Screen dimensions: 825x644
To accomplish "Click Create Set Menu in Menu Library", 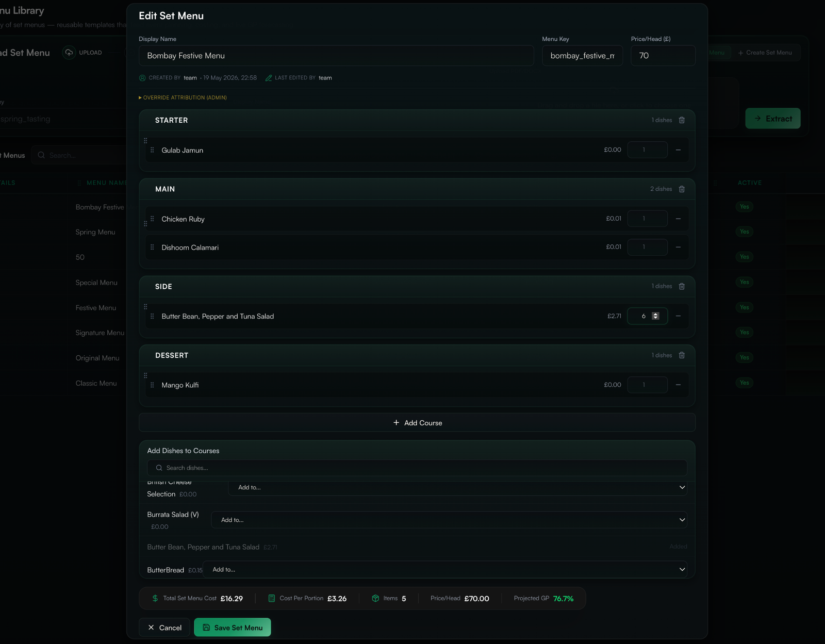I will point(765,53).
